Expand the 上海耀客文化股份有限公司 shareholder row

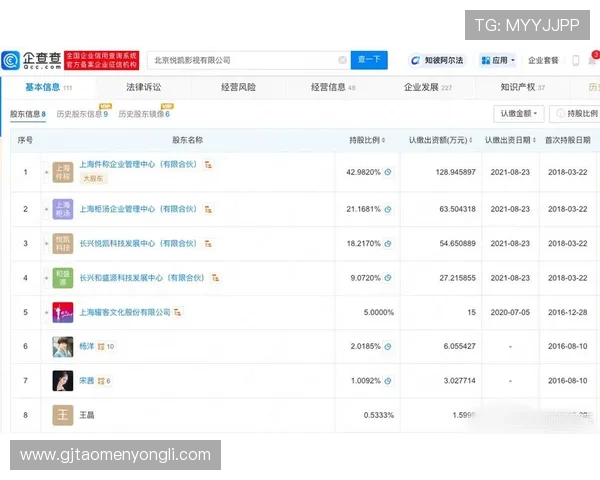click(46, 313)
